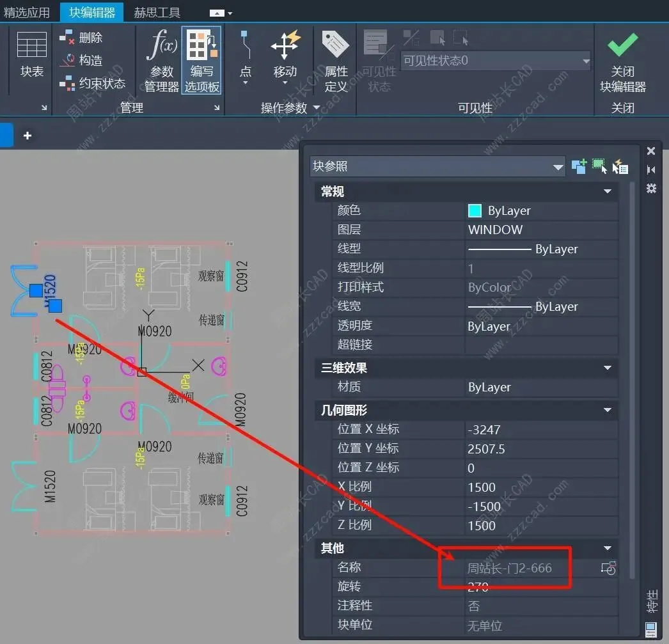
Task: Click the 打印样式 ByColor value
Action: [x=541, y=287]
